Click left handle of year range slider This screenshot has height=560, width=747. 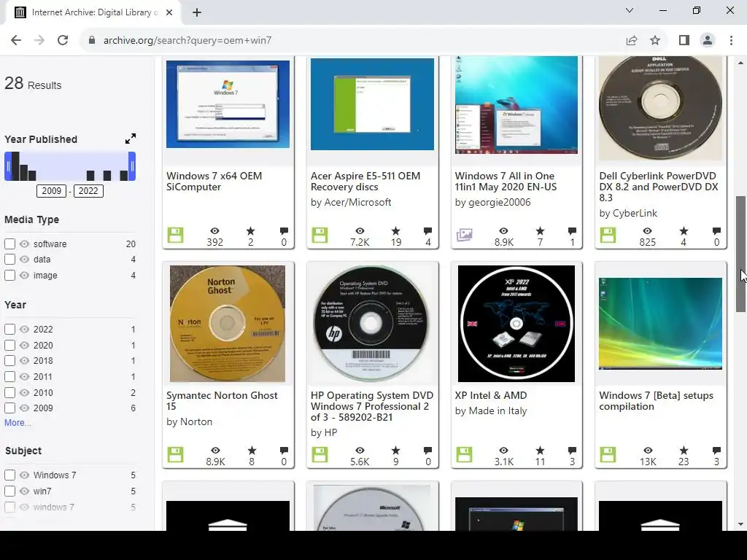point(7,166)
